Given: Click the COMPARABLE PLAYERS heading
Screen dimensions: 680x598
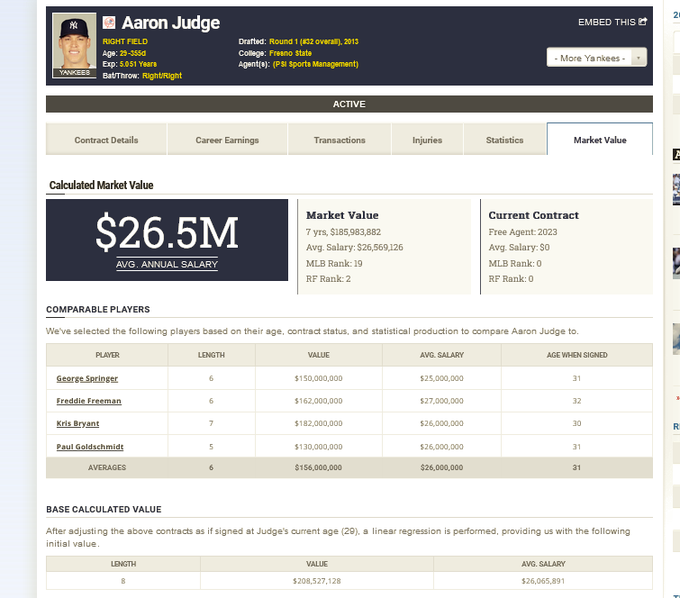Looking at the screenshot, I should (98, 310).
